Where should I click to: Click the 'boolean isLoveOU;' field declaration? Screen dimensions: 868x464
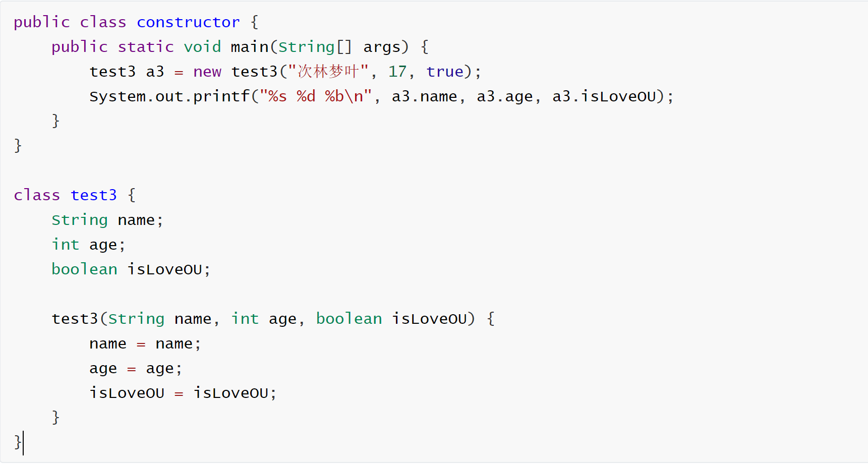pos(131,269)
